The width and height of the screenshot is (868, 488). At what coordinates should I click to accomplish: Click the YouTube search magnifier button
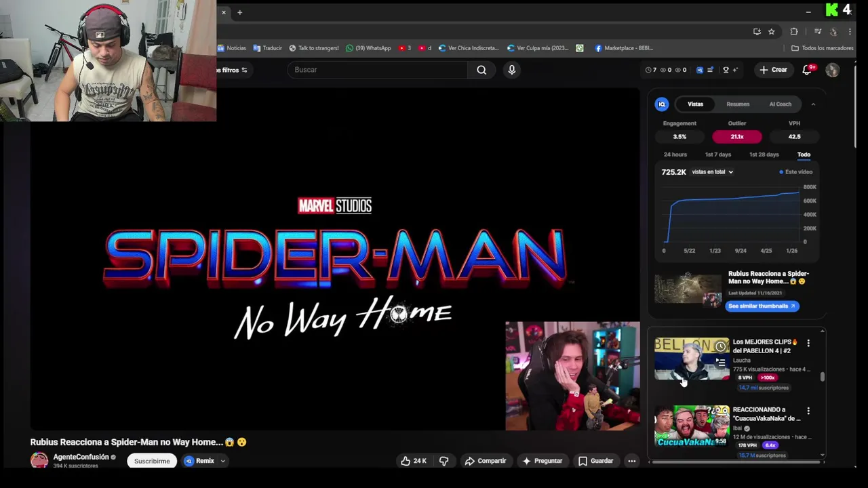[481, 70]
